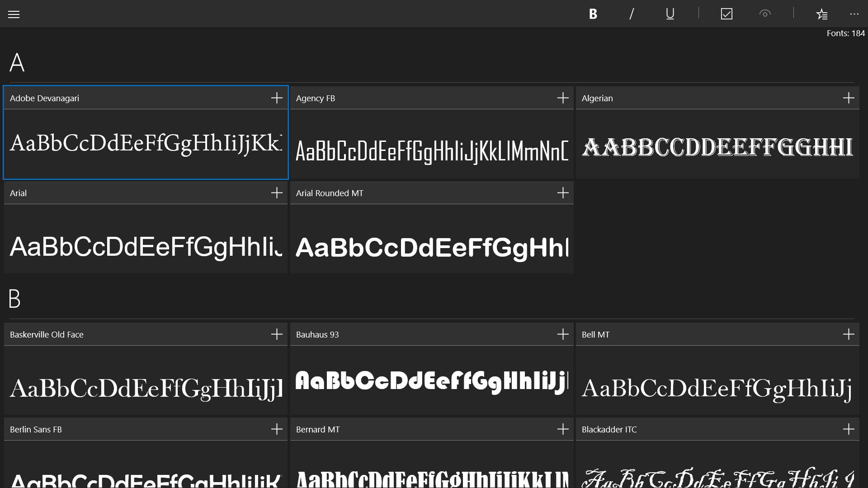Toggle underline preview formatting
Image resolution: width=868 pixels, height=488 pixels.
coord(670,14)
